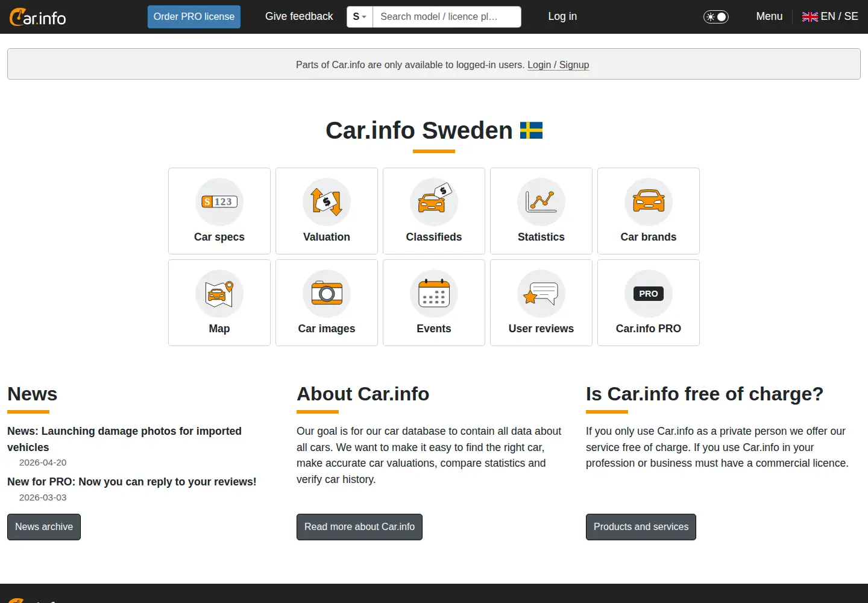Open the Car.info PRO badge icon

coord(649,294)
